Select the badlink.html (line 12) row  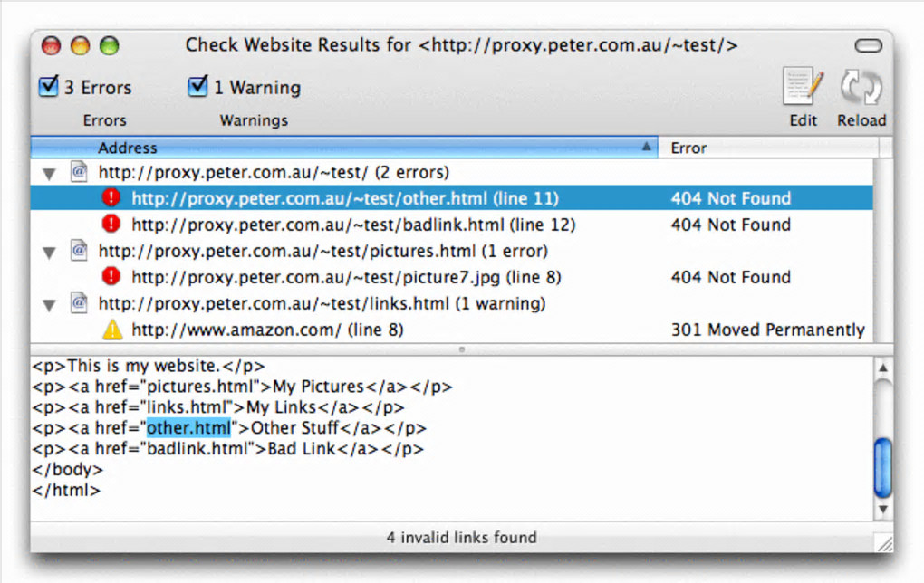pyautogui.click(x=353, y=225)
